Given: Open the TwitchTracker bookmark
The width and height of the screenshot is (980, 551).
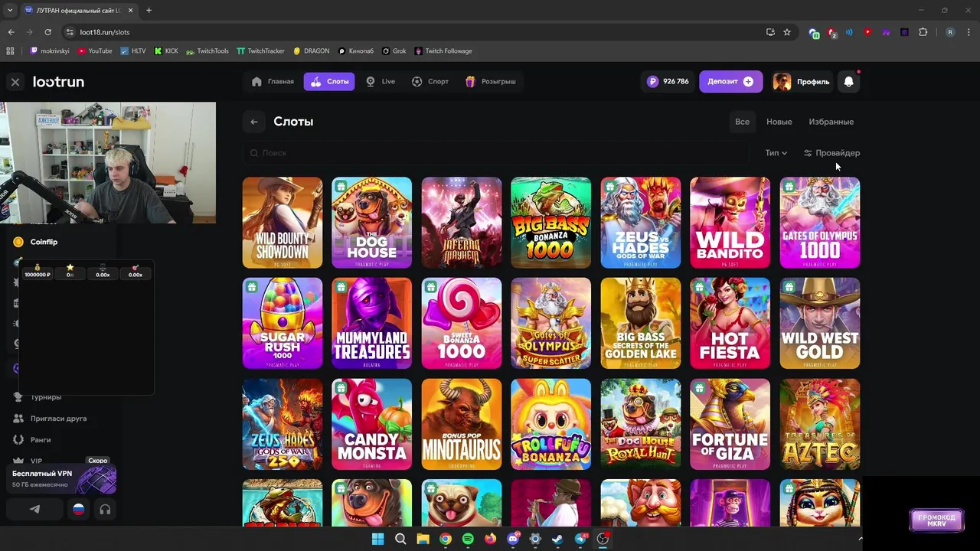Looking at the screenshot, I should pyautogui.click(x=260, y=51).
